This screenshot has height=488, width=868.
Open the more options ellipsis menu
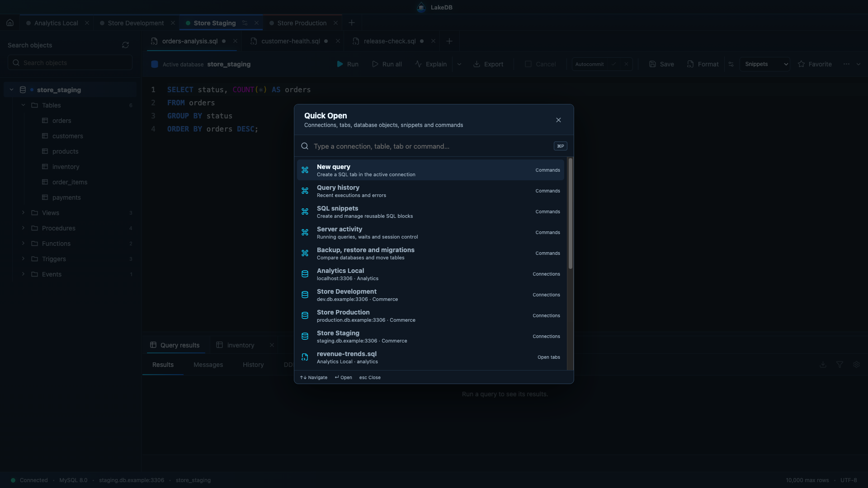click(846, 64)
